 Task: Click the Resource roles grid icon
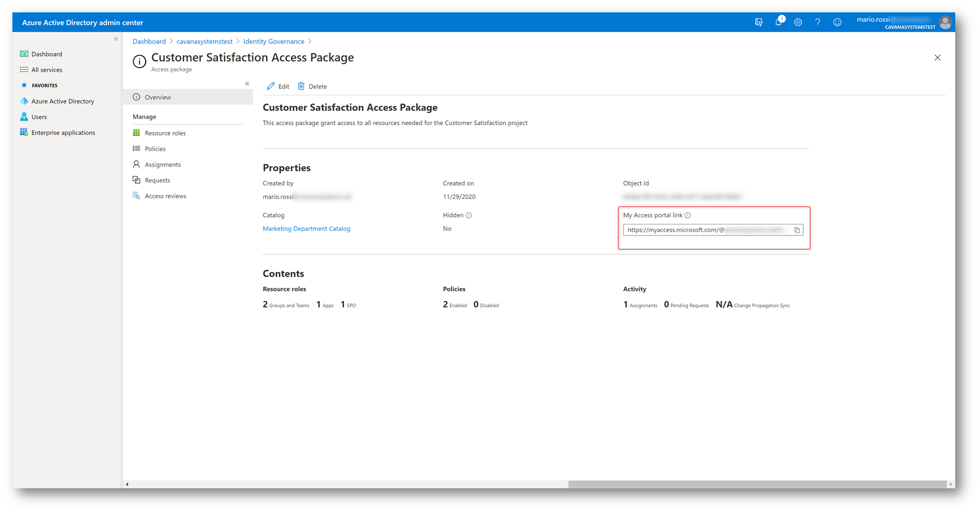coord(137,133)
